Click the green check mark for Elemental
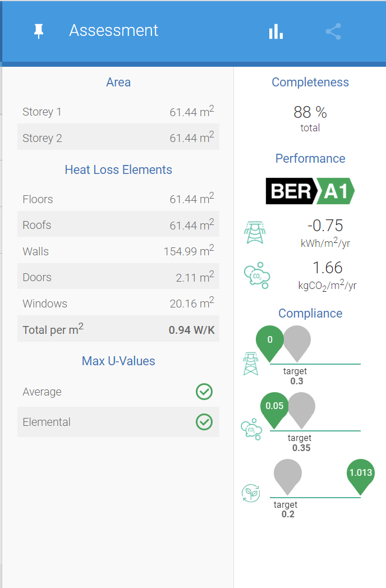 coord(204,422)
